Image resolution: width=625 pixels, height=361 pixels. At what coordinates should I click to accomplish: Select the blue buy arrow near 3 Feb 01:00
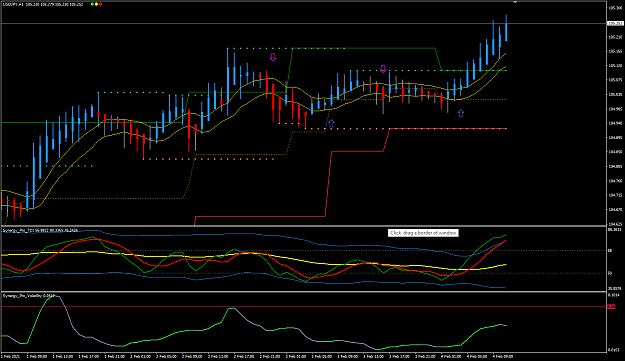tap(331, 124)
